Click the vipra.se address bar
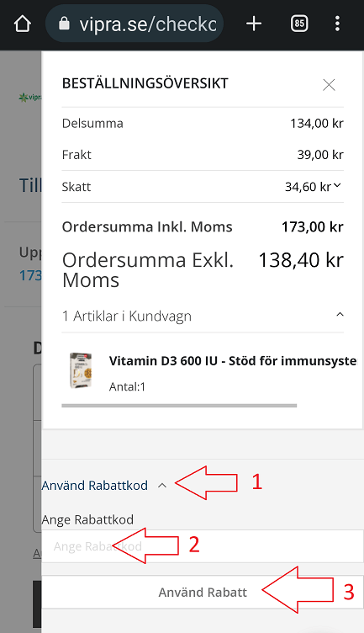Image resolution: width=364 pixels, height=633 pixels. 135,24
